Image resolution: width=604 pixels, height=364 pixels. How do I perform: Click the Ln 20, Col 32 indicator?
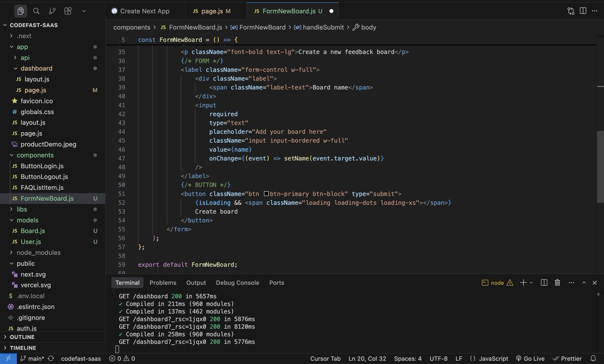(x=366, y=358)
